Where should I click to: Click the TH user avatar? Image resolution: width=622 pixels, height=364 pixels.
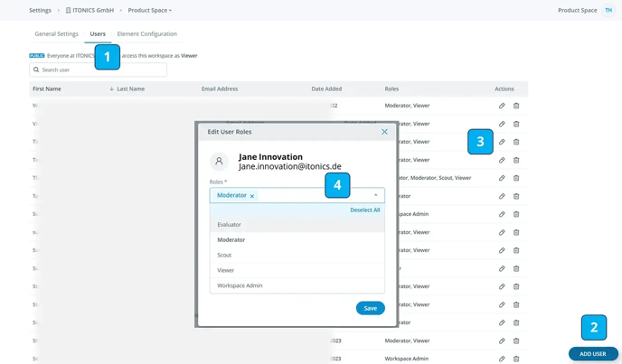[608, 10]
